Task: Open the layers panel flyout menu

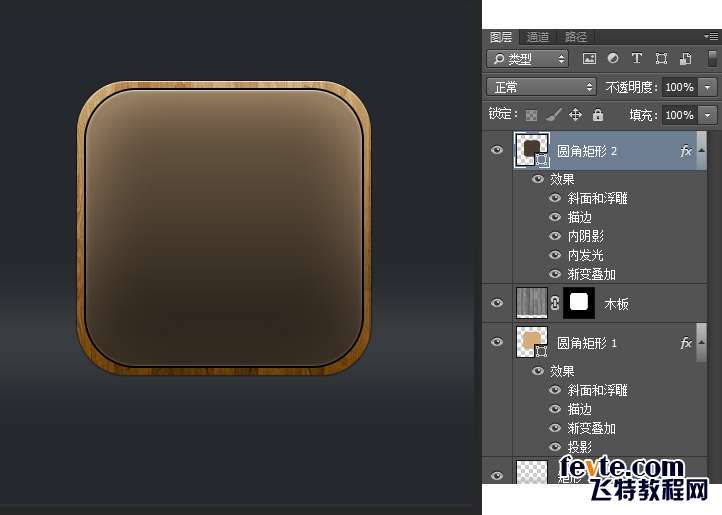Action: coord(710,35)
